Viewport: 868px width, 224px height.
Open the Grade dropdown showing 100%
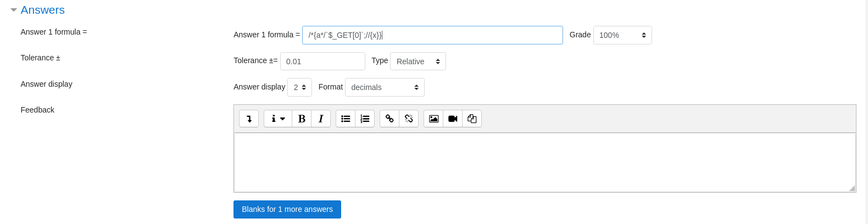(622, 35)
